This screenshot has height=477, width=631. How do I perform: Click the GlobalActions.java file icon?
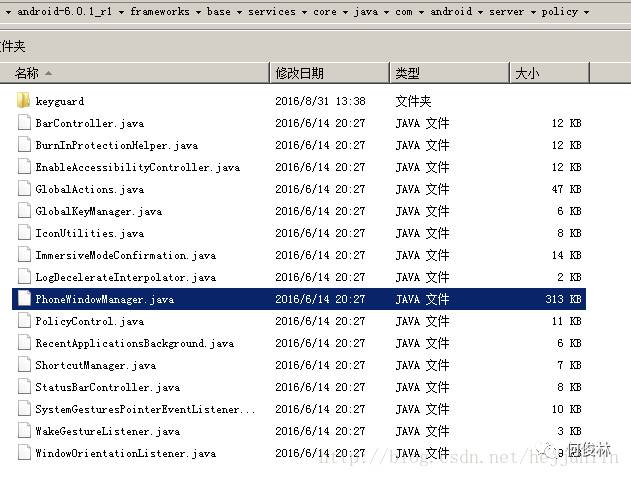coord(24,188)
